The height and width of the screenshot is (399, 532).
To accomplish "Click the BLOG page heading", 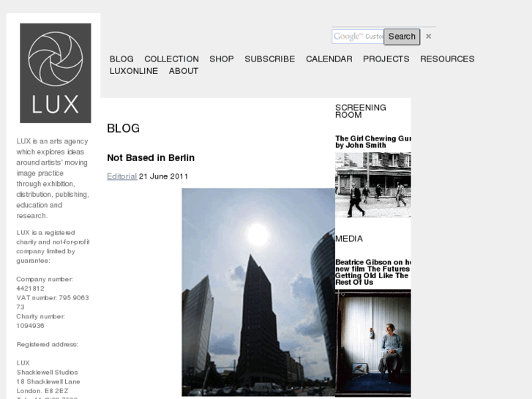I will click(x=123, y=128).
